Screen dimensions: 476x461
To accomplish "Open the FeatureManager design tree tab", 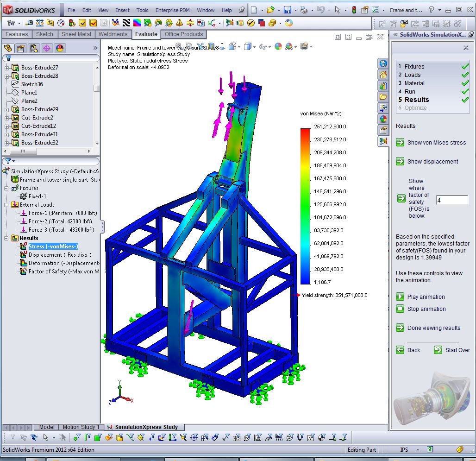I will 8,48.
